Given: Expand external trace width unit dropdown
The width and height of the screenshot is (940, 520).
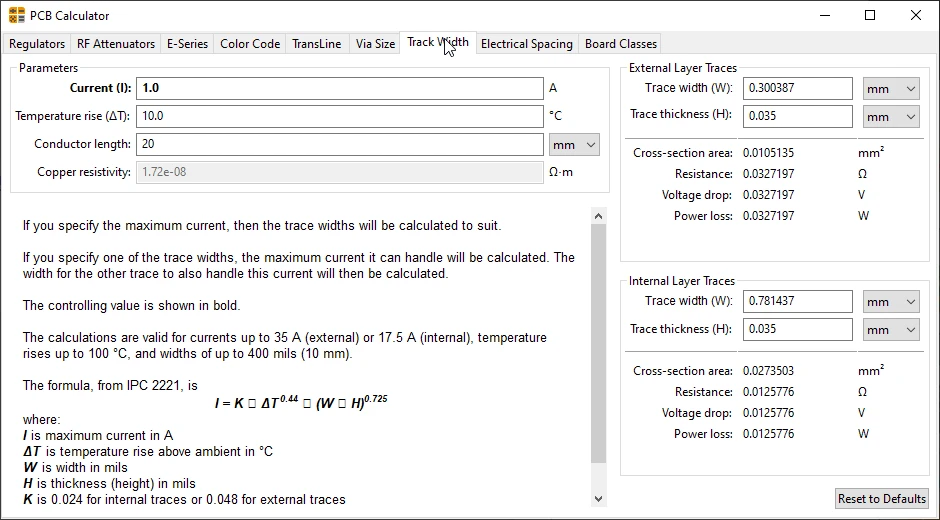Looking at the screenshot, I should point(890,89).
